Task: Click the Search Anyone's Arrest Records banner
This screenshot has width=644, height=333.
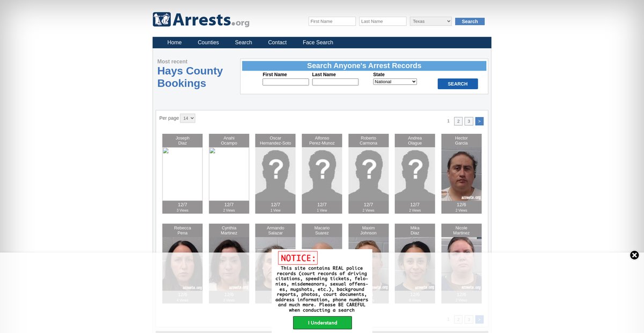Action: [x=364, y=66]
